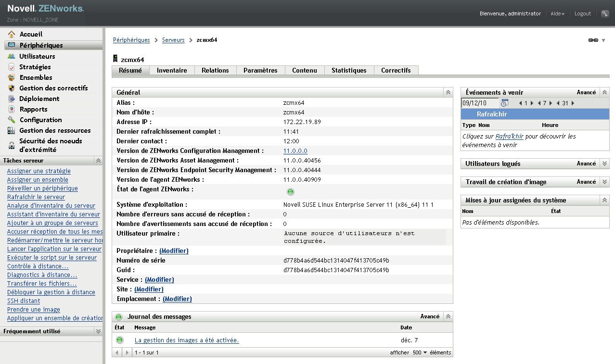This screenshot has width=615, height=364.
Task: Advance events by 7 days arrow
Action: pos(551,103)
